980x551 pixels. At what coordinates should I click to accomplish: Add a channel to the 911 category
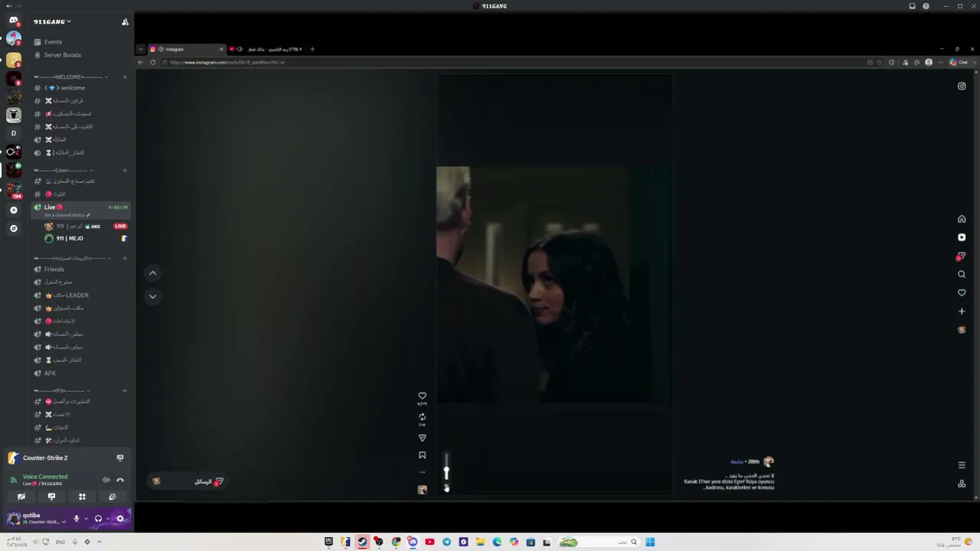[125, 390]
